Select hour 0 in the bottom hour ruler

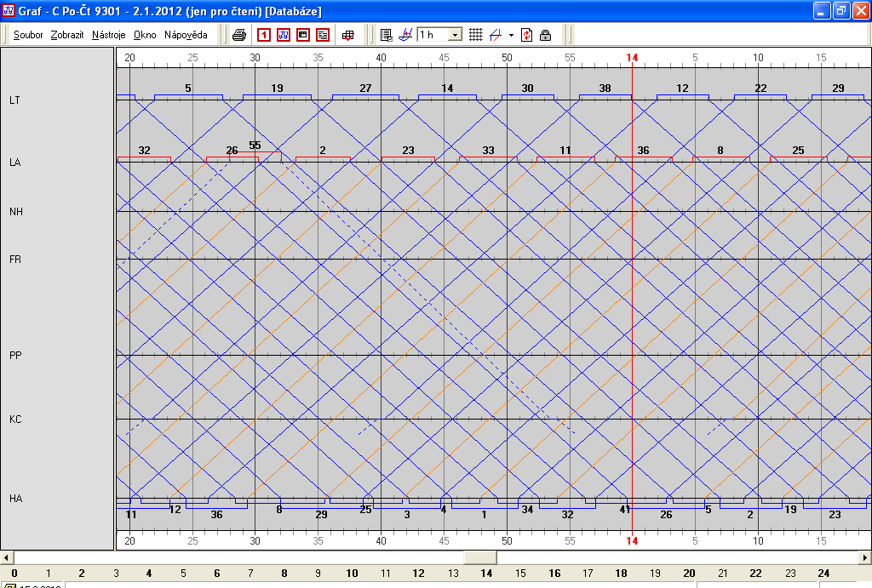click(x=14, y=573)
